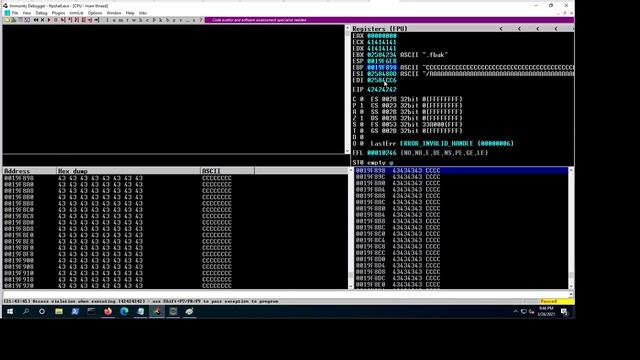Open the Windows Start menu
The height and width of the screenshot is (360, 640).
coord(10,311)
